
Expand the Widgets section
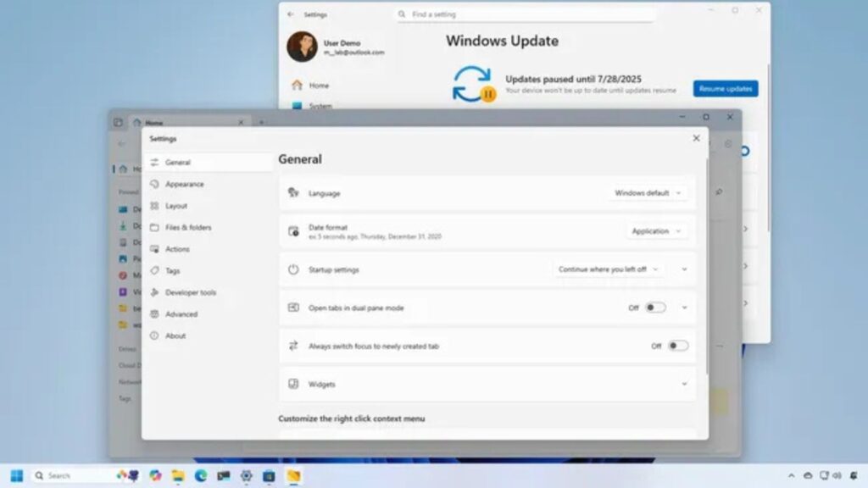coord(684,384)
